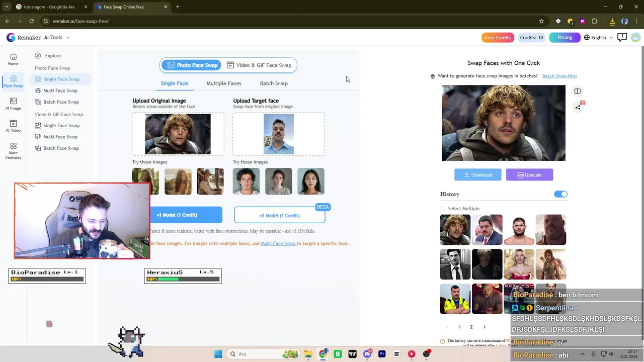
Task: Run v2 Model (1 Credit) BETA swap
Action: click(280, 215)
